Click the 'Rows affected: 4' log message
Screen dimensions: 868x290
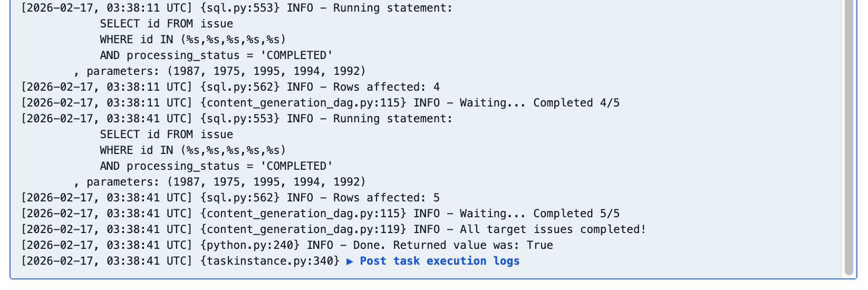[x=386, y=88]
